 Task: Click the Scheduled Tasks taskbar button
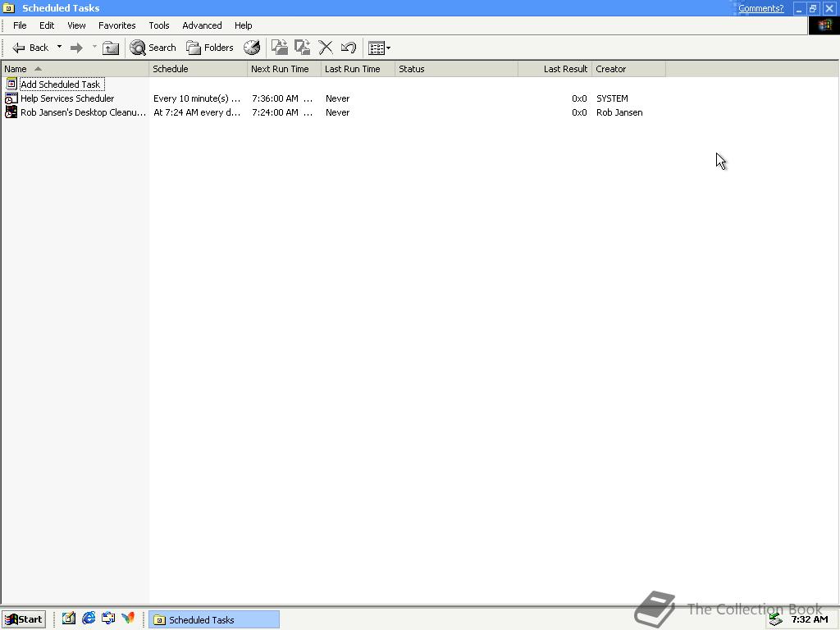pos(214,620)
